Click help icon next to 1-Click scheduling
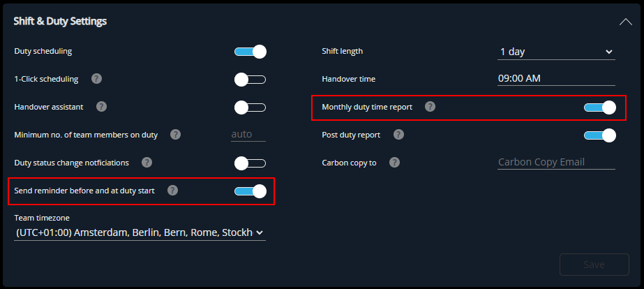The image size is (644, 289). tap(96, 79)
